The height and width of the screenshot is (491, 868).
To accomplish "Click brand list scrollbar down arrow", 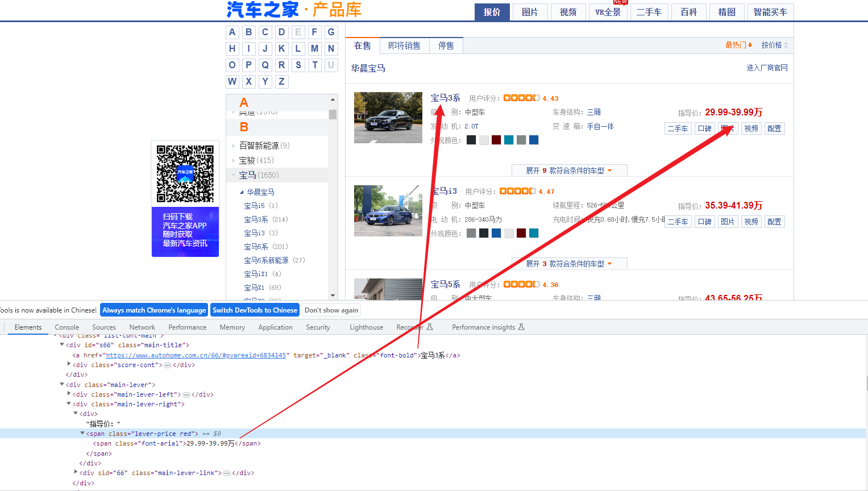I will [333, 296].
